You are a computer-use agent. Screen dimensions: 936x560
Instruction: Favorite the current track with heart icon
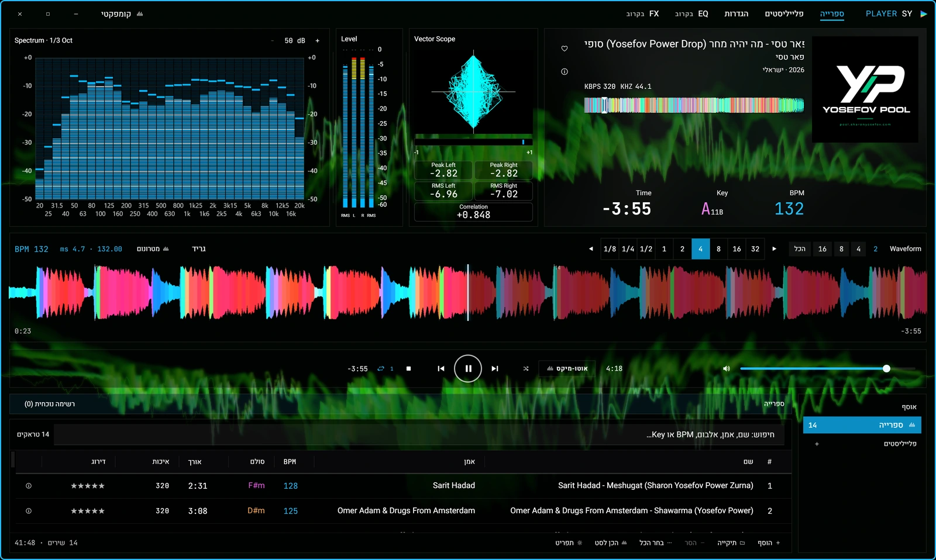pos(565,49)
